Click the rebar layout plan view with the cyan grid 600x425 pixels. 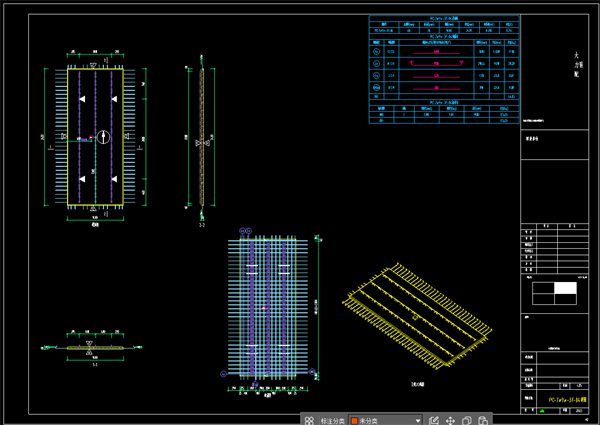click(x=268, y=306)
